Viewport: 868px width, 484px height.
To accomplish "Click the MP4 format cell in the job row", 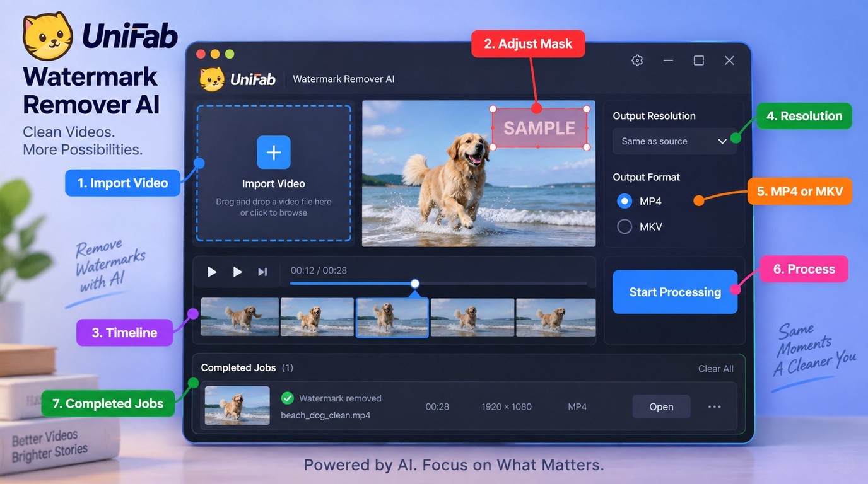I will (x=577, y=406).
